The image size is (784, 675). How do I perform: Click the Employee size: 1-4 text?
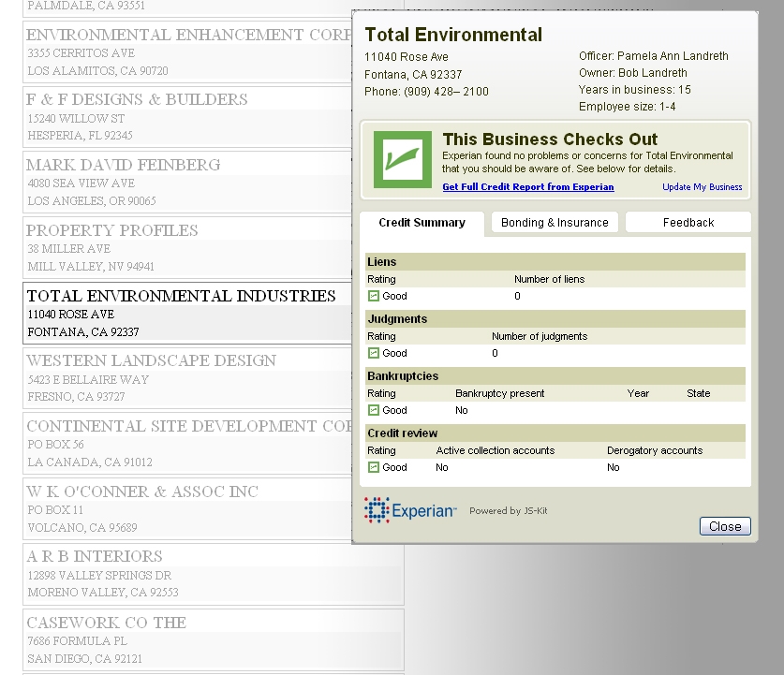tap(627, 107)
